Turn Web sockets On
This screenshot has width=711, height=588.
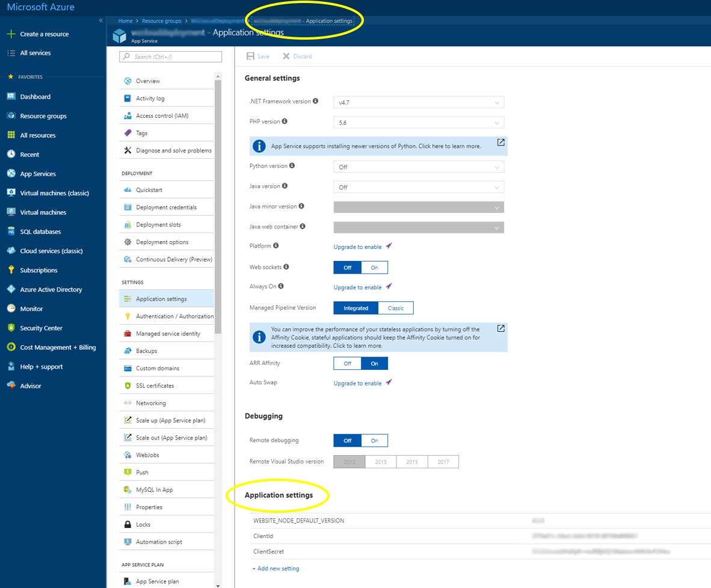[x=374, y=268]
